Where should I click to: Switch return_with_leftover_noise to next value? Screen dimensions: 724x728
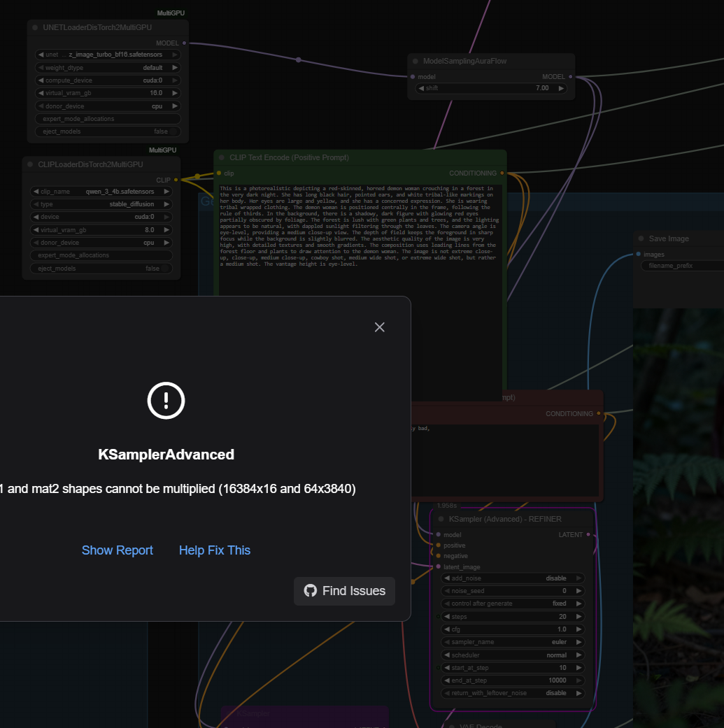(x=579, y=693)
